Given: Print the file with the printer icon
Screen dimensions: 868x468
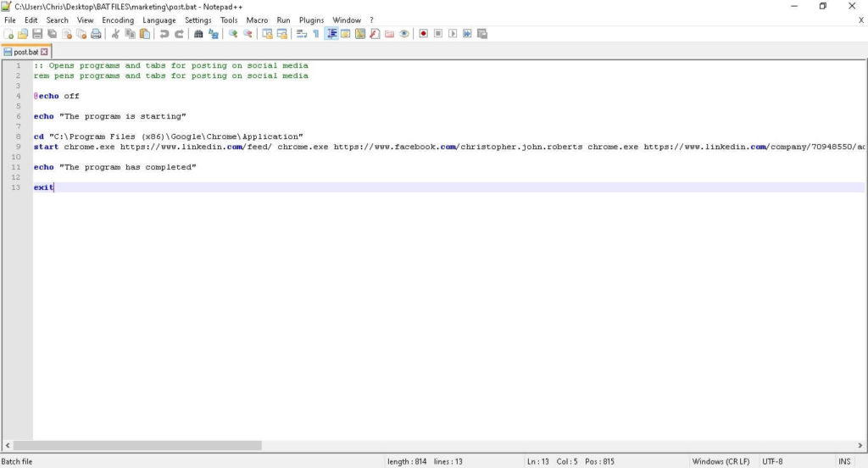Looking at the screenshot, I should pyautogui.click(x=96, y=34).
